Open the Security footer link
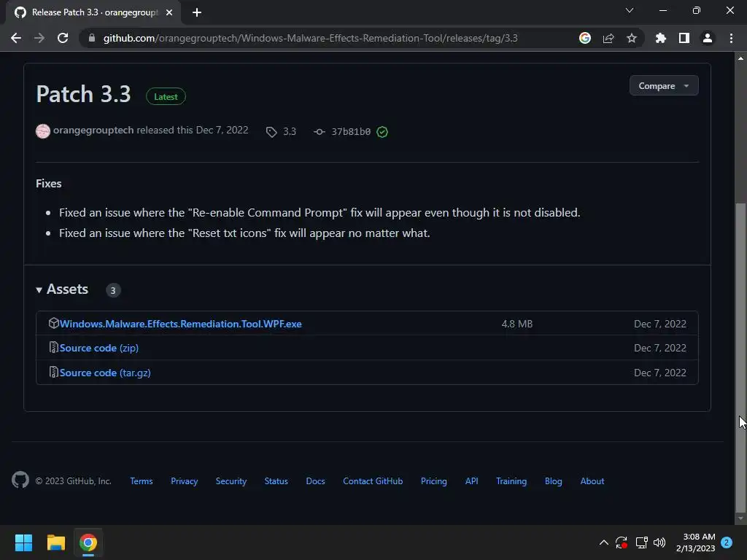 [x=231, y=481]
